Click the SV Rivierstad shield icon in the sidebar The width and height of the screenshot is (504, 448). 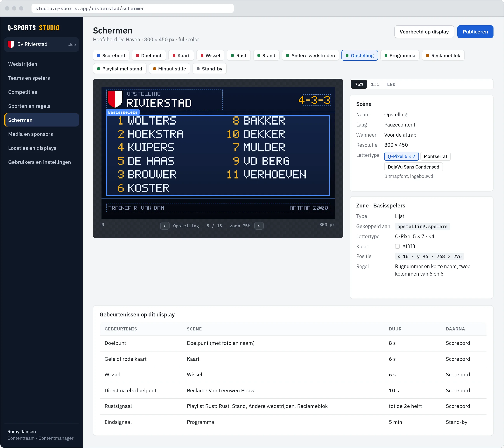pos(11,44)
